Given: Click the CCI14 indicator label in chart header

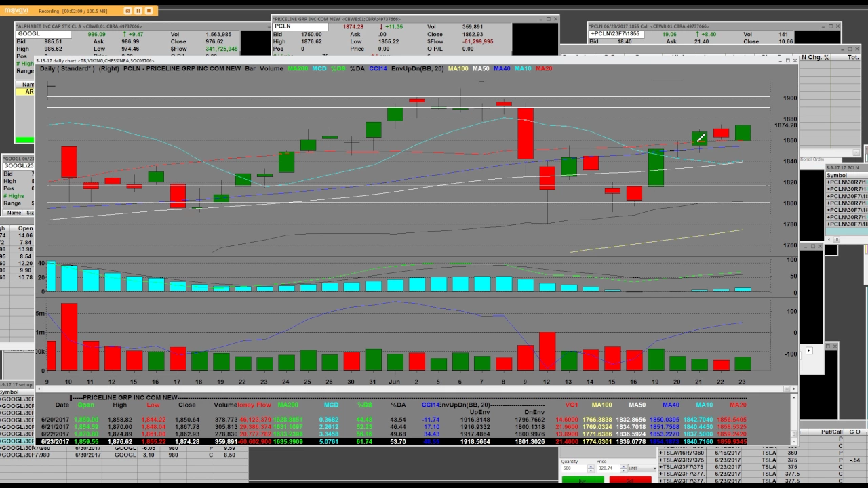Looking at the screenshot, I should (378, 68).
